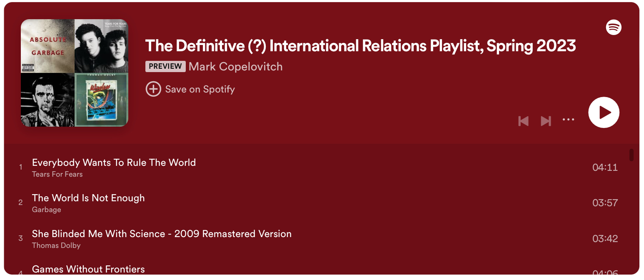Click the Tears For Fears artist name
The width and height of the screenshot is (644, 280).
click(x=57, y=174)
